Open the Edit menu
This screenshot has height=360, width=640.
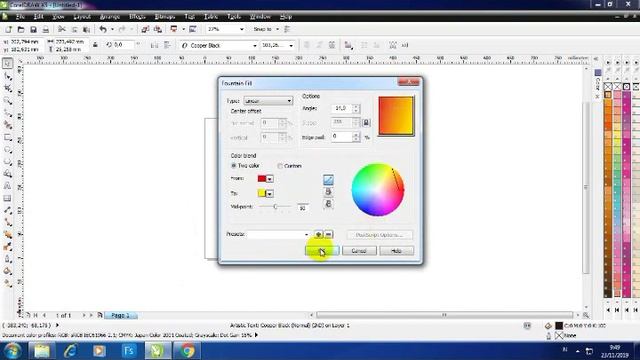pyautogui.click(x=38, y=17)
